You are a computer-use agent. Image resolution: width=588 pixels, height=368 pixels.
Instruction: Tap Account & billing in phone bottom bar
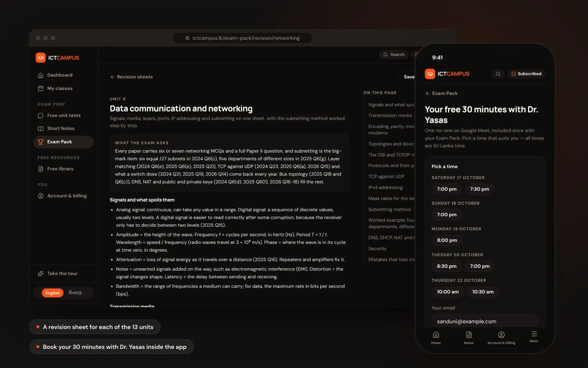point(501,337)
